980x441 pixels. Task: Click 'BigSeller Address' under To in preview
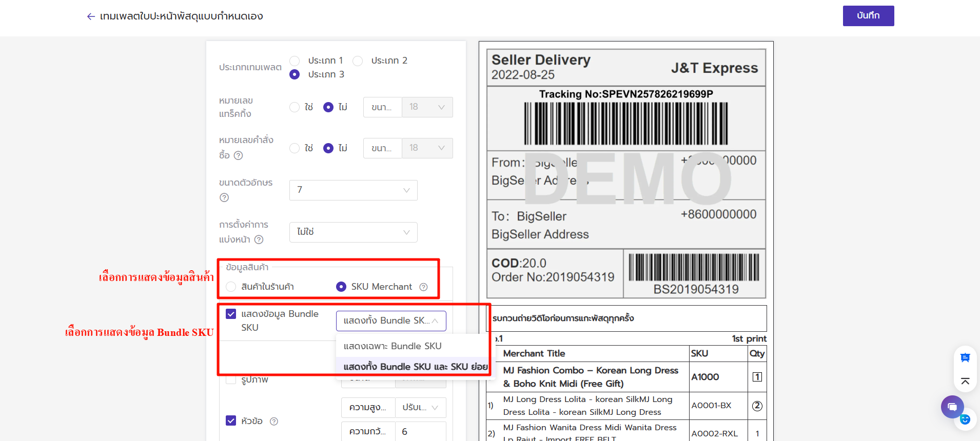point(540,234)
